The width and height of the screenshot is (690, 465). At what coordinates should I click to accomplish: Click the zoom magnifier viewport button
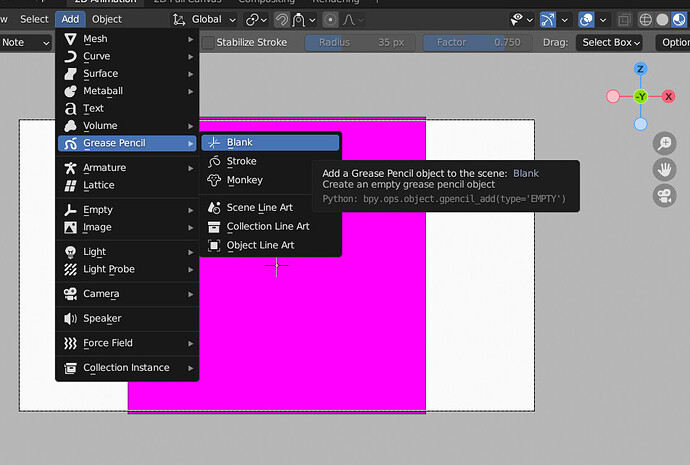pos(664,143)
